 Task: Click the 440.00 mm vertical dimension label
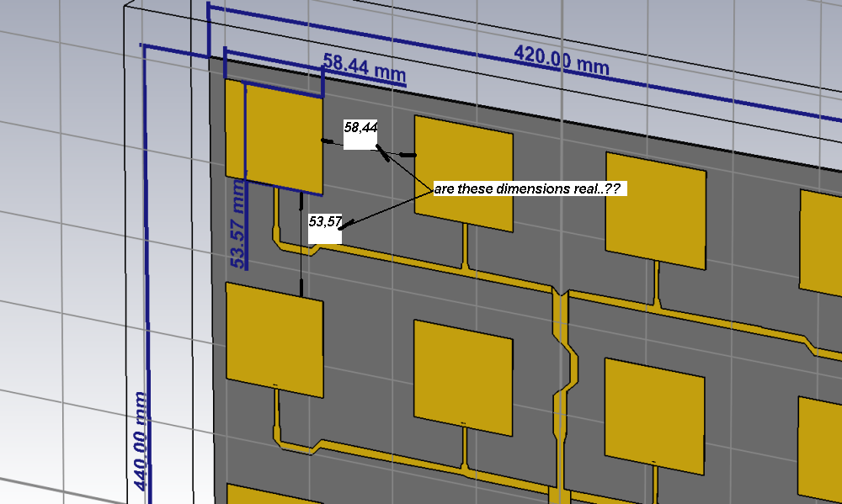click(x=140, y=441)
